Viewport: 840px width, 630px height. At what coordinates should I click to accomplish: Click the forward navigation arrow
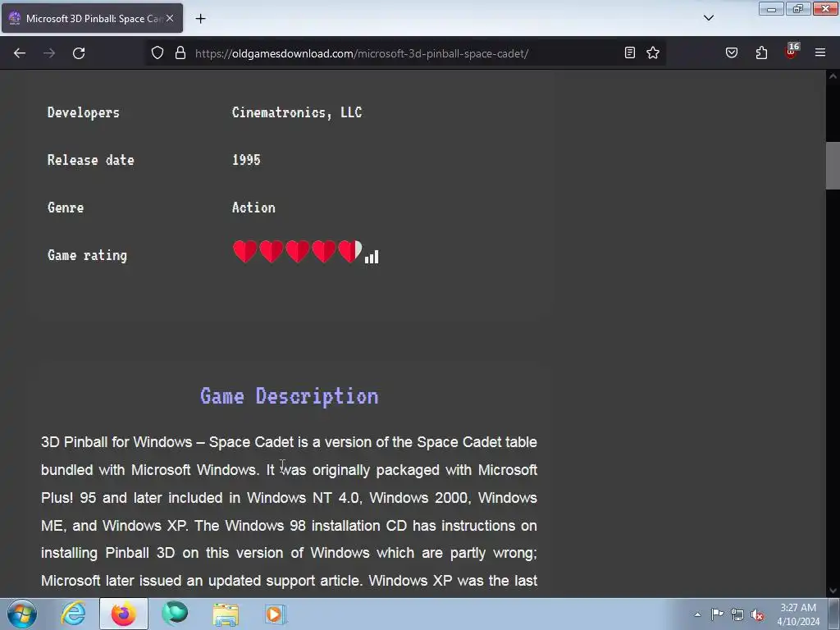point(49,53)
